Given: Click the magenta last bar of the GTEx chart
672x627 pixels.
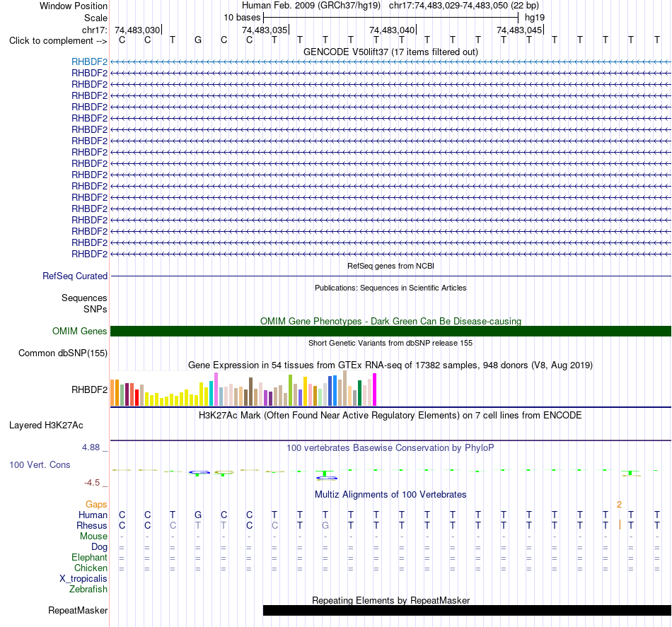Looking at the screenshot, I should click(x=374, y=389).
